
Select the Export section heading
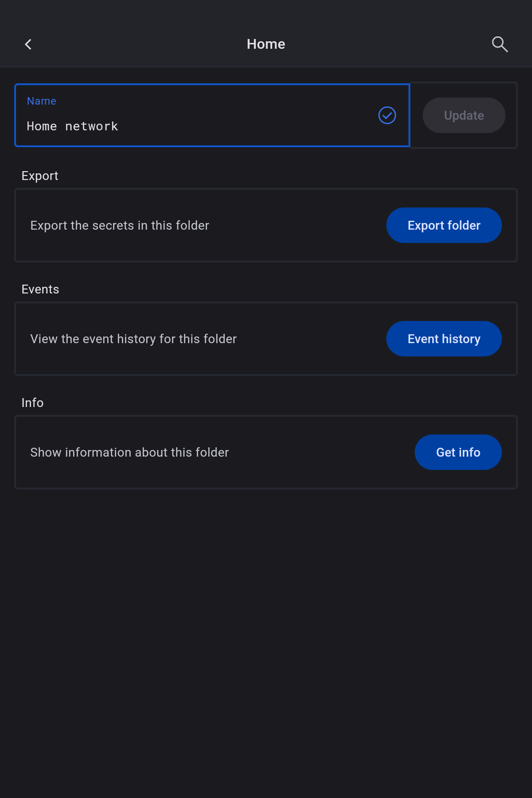point(40,176)
